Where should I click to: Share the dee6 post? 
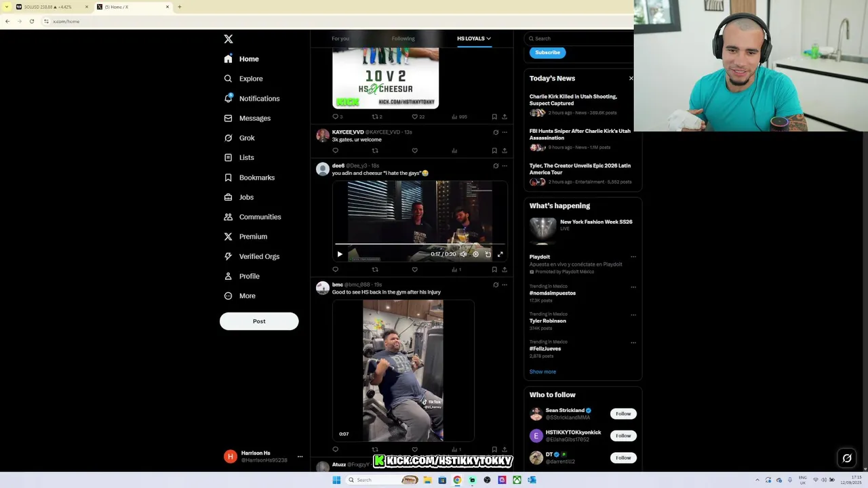point(505,270)
